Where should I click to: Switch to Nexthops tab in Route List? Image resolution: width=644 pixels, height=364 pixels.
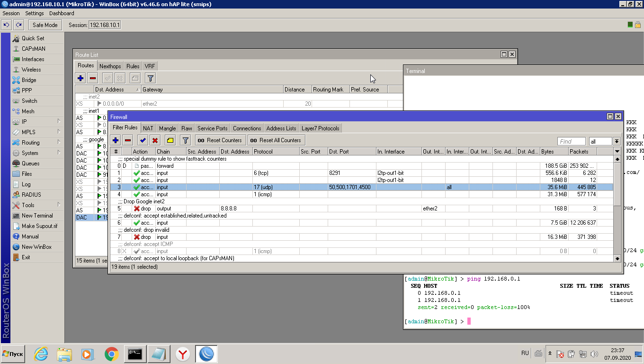(x=110, y=66)
